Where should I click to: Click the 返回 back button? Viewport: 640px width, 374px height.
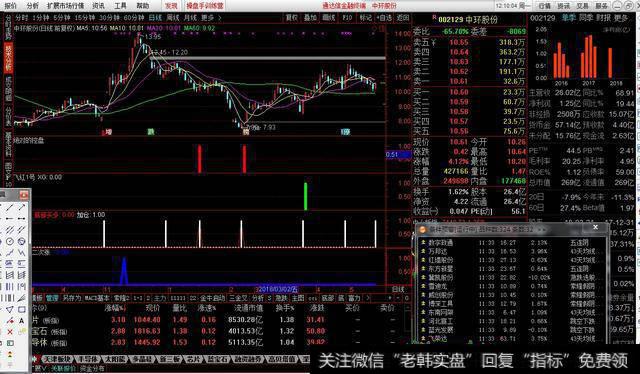[x=403, y=18]
